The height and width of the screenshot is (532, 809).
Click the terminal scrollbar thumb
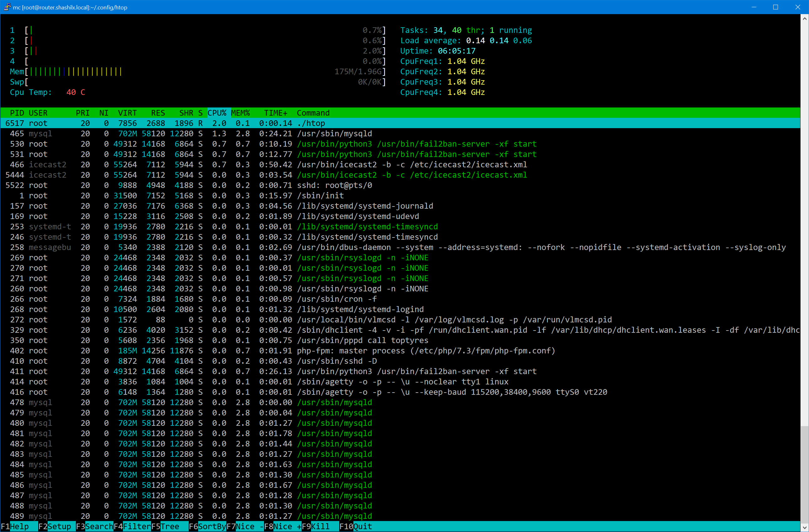[x=804, y=475]
